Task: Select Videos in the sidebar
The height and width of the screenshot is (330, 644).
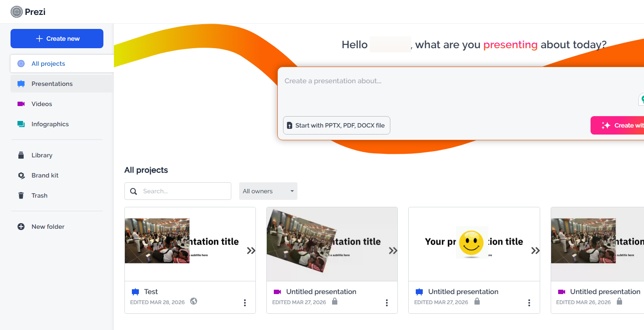Action: click(x=61, y=104)
